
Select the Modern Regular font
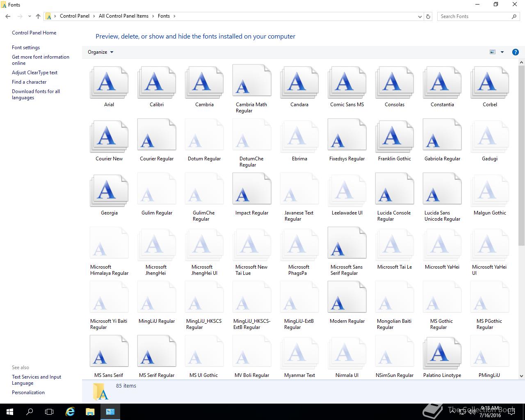pos(347,297)
